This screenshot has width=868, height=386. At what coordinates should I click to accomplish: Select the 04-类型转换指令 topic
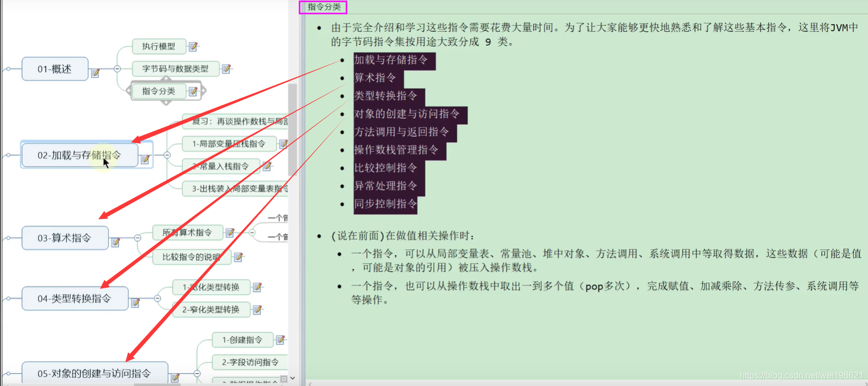(x=75, y=298)
